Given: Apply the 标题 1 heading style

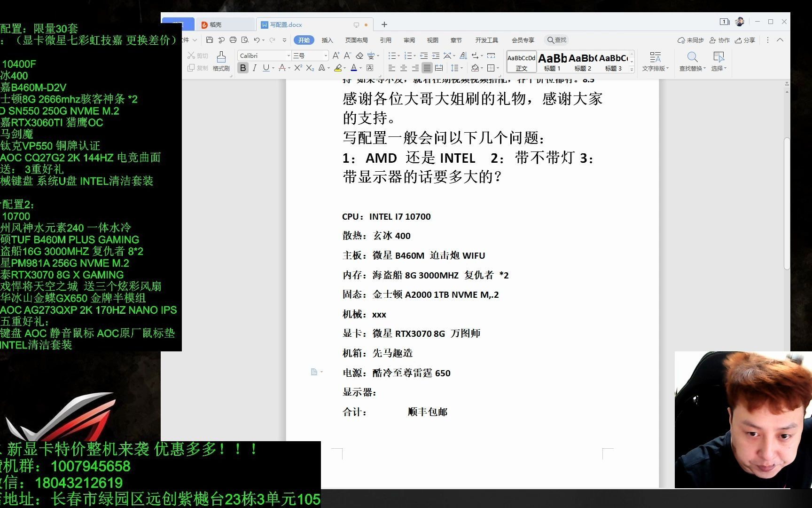Looking at the screenshot, I should pyautogui.click(x=552, y=62).
